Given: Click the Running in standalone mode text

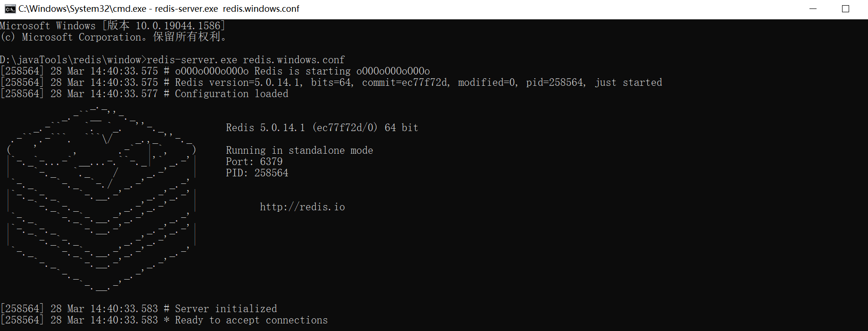Looking at the screenshot, I should [x=299, y=150].
